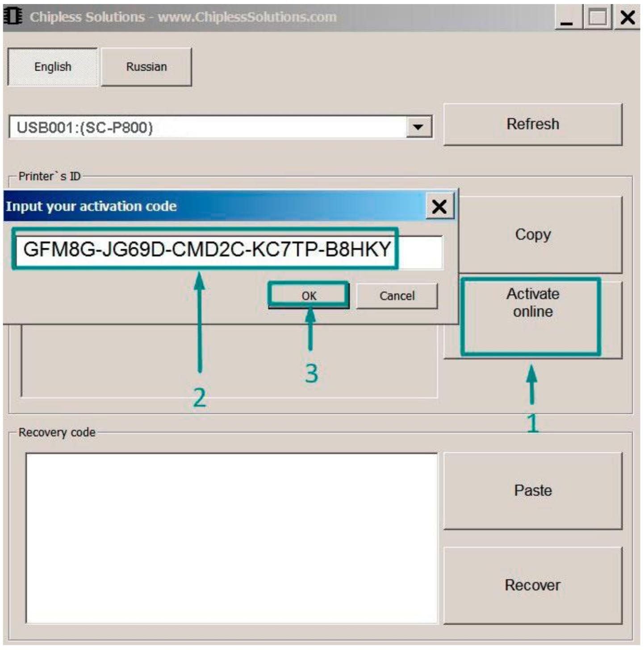The height and width of the screenshot is (650, 644).
Task: Close the activation code dialog
Action: pos(439,207)
